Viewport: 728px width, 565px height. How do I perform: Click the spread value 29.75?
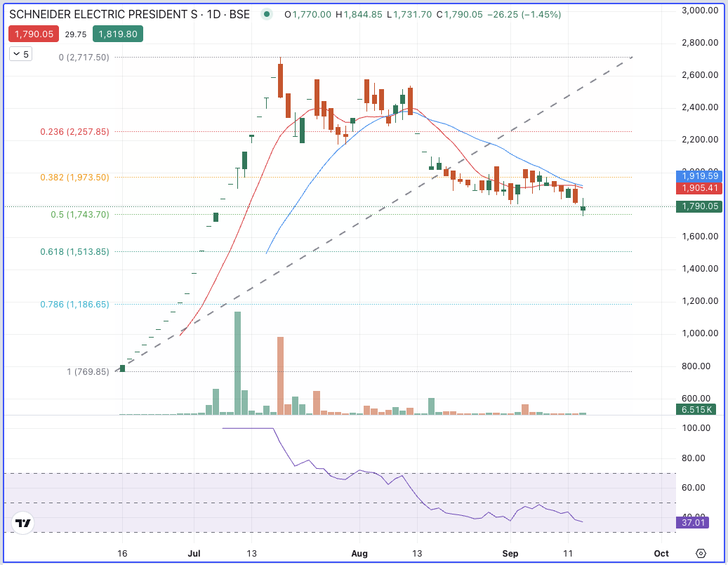(76, 34)
